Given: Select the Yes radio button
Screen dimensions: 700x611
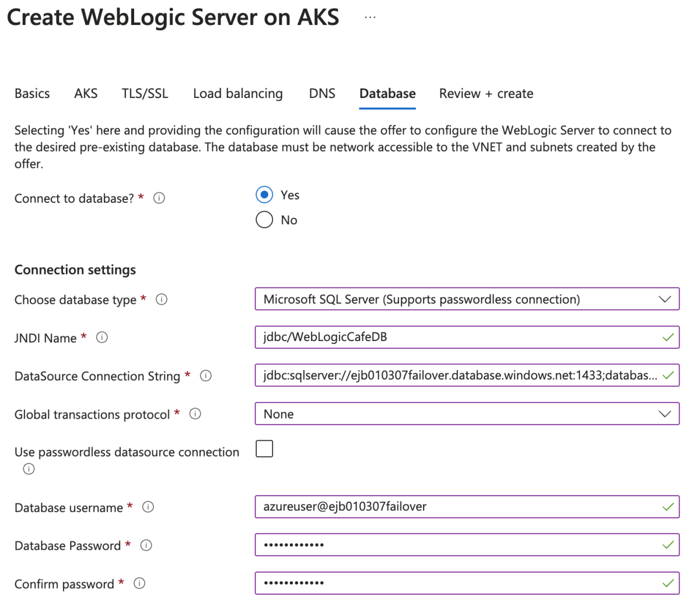Looking at the screenshot, I should 264,195.
